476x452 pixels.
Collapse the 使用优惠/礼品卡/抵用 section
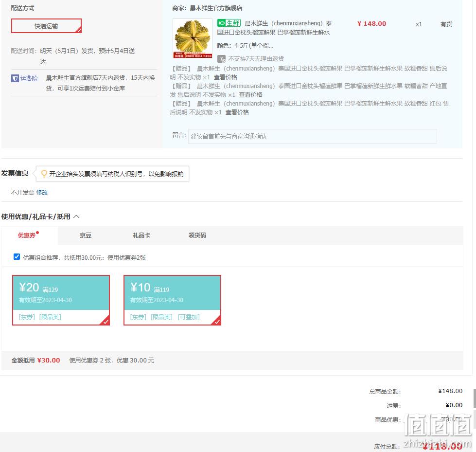pos(76,217)
